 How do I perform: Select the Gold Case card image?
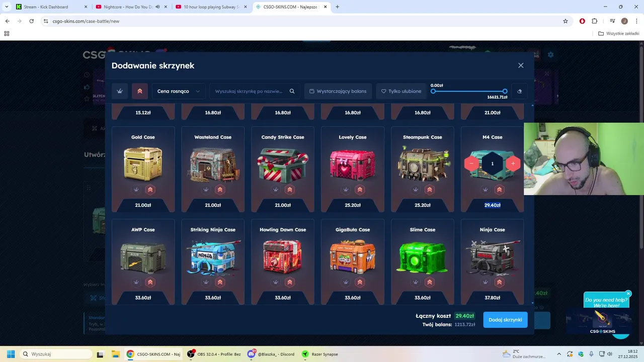tap(143, 163)
